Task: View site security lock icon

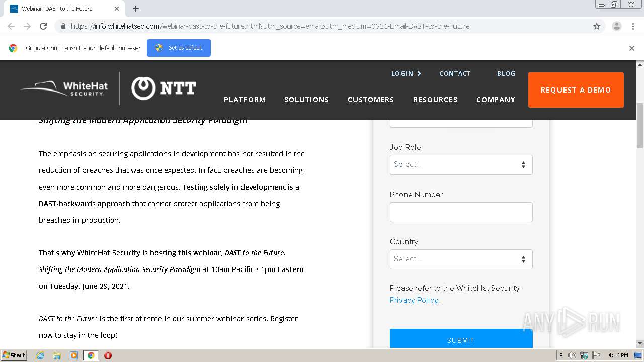Action: (63, 26)
